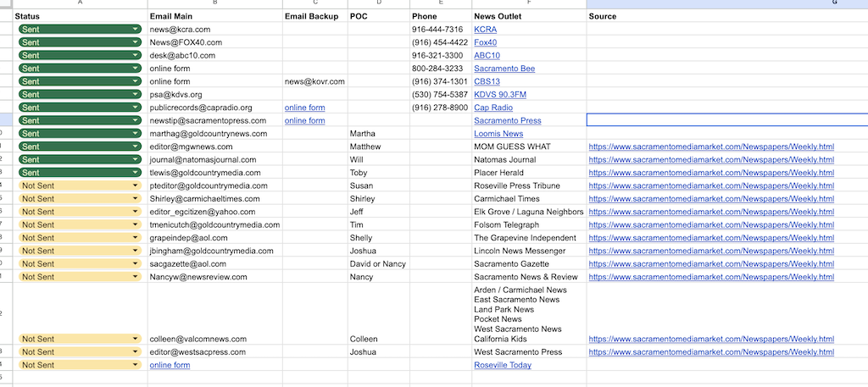Click the Fox40 hyperlink
This screenshot has height=387, width=868.
[x=486, y=42]
